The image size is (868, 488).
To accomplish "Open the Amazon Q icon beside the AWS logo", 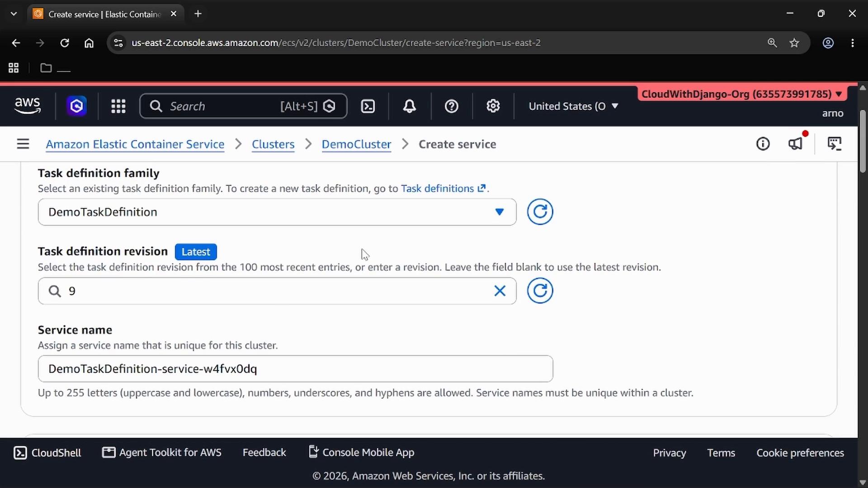I will pos(76,106).
